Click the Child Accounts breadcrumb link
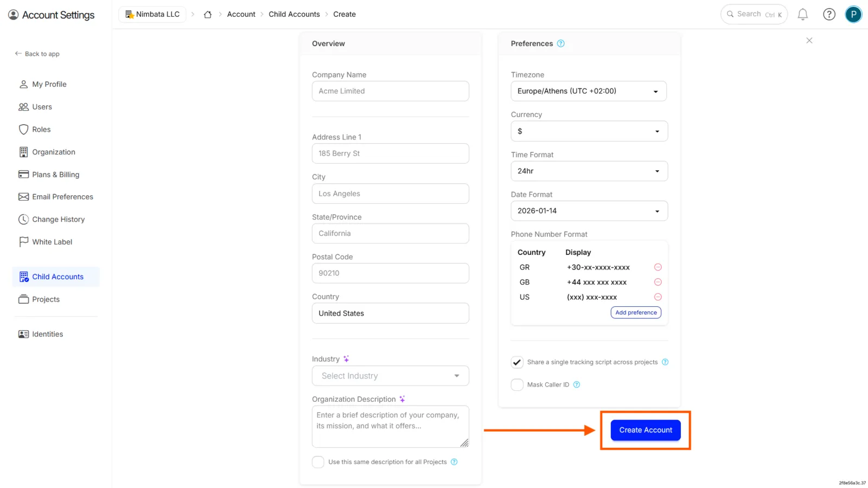This screenshot has height=488, width=868. pos(294,15)
